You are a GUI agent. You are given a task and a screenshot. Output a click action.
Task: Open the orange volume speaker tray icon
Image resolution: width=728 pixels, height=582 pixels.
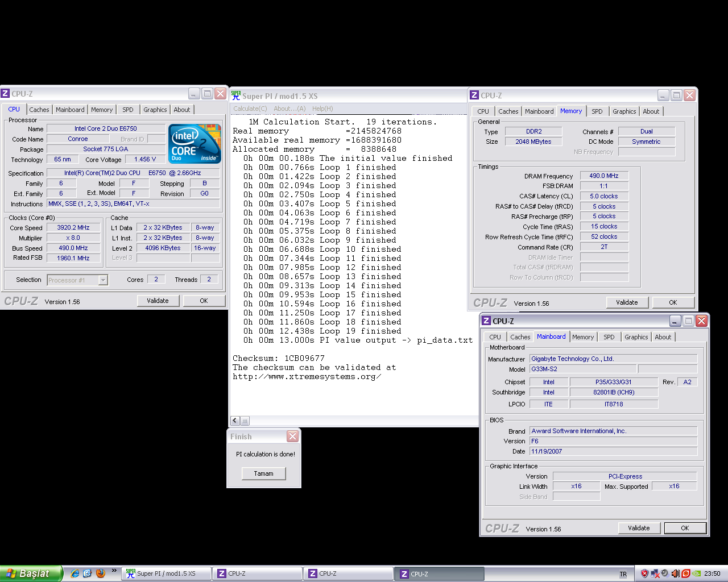point(676,573)
